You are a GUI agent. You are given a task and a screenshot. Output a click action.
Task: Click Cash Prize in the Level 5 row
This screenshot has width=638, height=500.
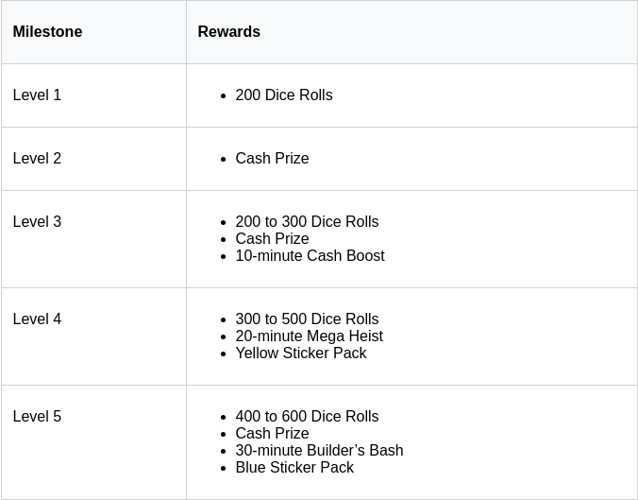(272, 433)
